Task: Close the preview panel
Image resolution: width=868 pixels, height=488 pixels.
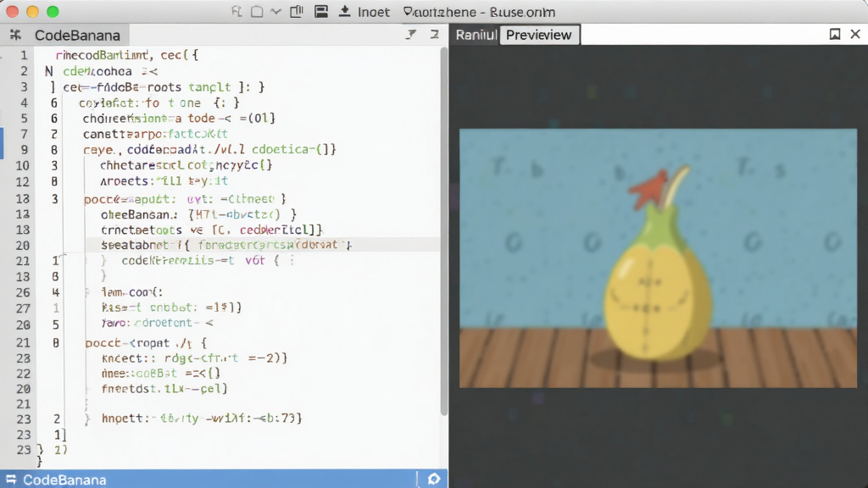Action: [855, 34]
